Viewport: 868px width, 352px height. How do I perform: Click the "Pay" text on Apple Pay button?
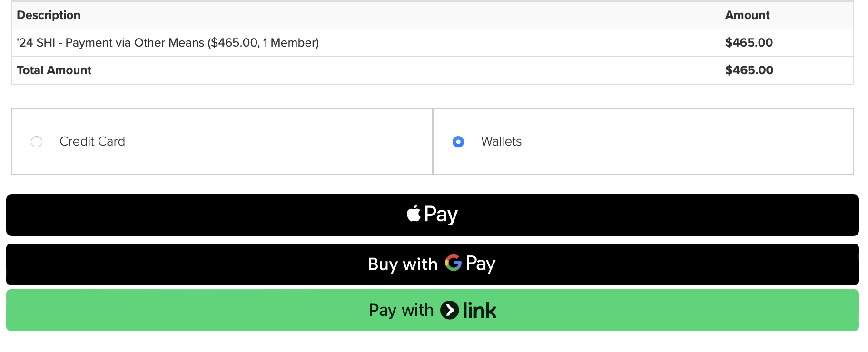pyautogui.click(x=441, y=215)
